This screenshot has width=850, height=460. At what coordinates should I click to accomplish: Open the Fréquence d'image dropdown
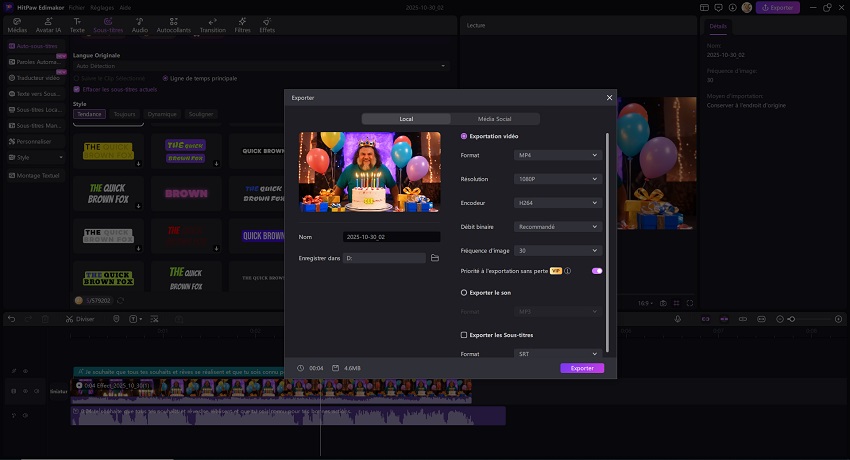[558, 251]
